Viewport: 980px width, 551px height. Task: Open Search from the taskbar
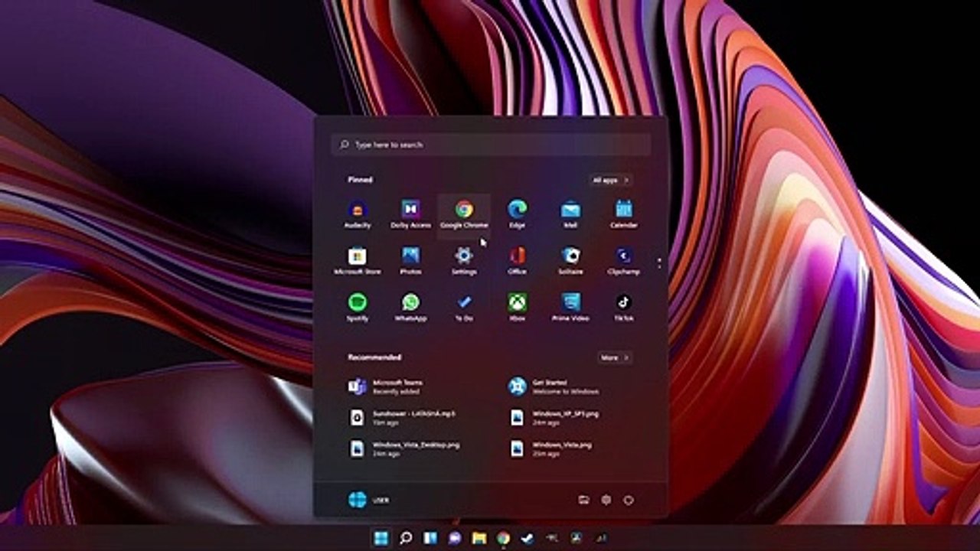point(406,539)
